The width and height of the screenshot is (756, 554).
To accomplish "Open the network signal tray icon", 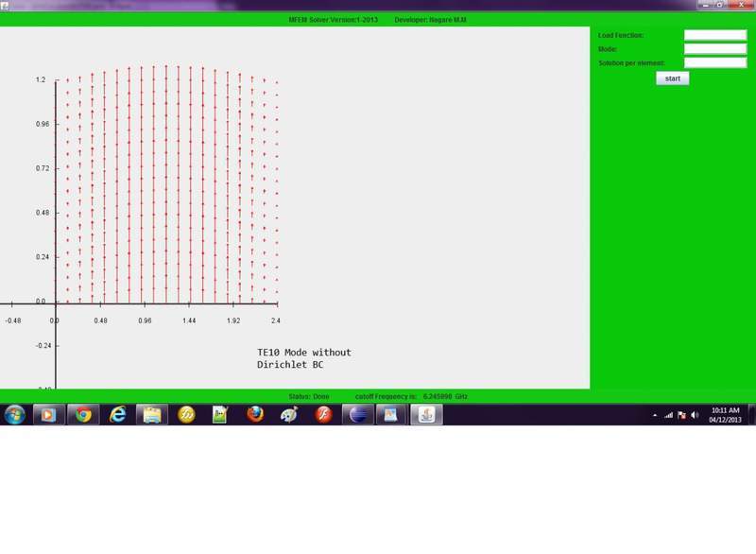I will point(668,415).
